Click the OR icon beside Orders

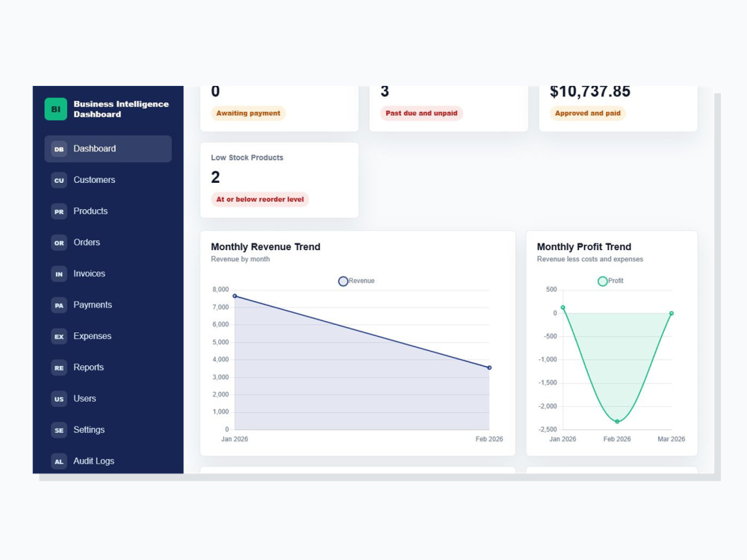[59, 243]
